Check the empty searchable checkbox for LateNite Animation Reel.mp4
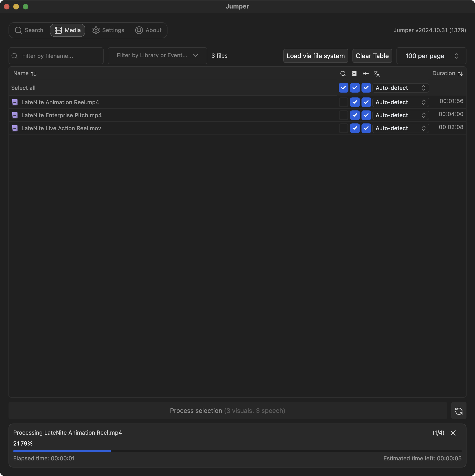This screenshot has height=476, width=475. pyautogui.click(x=343, y=102)
